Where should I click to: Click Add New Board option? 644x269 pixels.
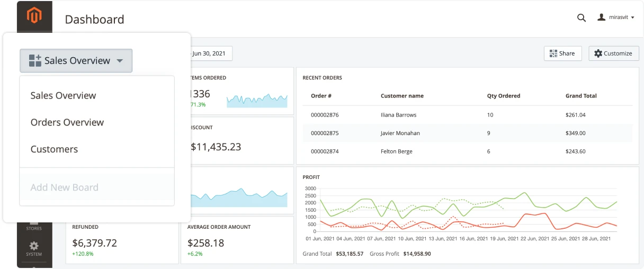tap(64, 187)
